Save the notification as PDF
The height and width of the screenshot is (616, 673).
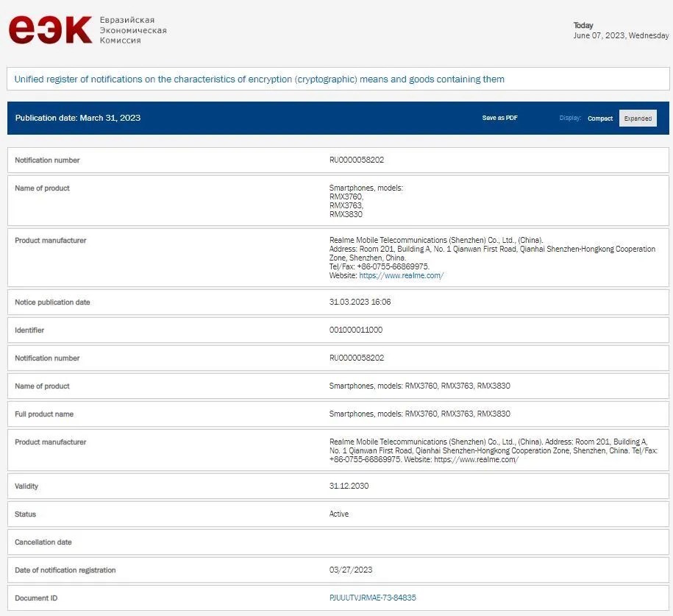[499, 118]
